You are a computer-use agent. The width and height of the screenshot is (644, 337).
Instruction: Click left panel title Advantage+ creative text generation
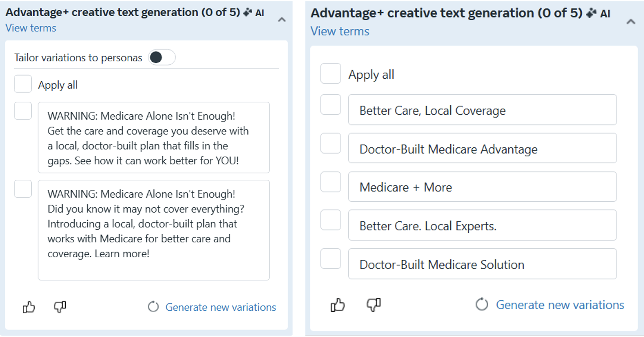123,13
